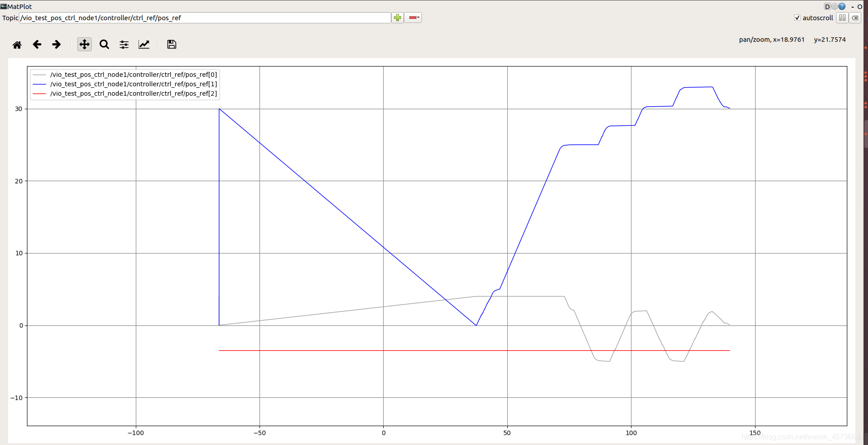Click the y=21.7574 coordinate readout
The image size is (868, 445).
830,40
